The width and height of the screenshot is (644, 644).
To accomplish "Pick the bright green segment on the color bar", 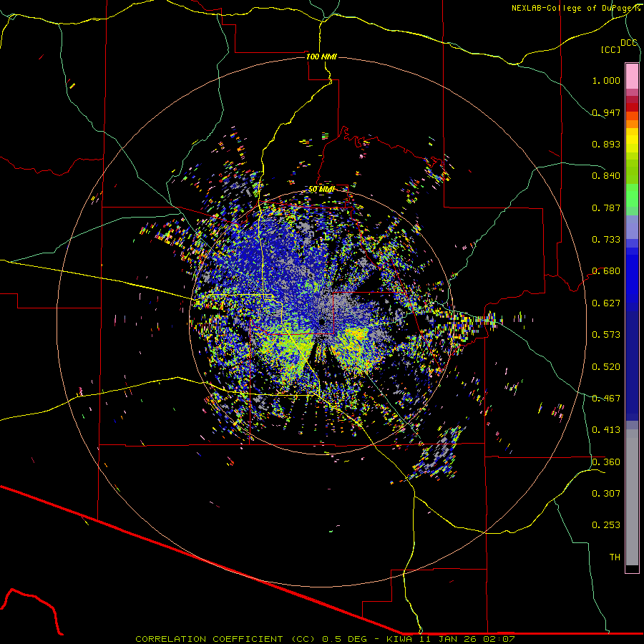I will (x=632, y=195).
